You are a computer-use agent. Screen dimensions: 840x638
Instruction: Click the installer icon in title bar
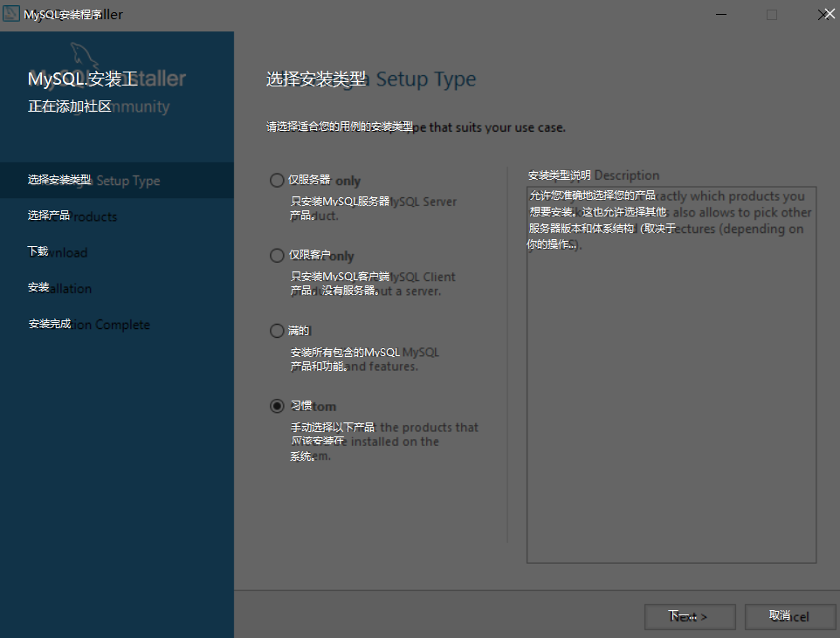point(11,14)
